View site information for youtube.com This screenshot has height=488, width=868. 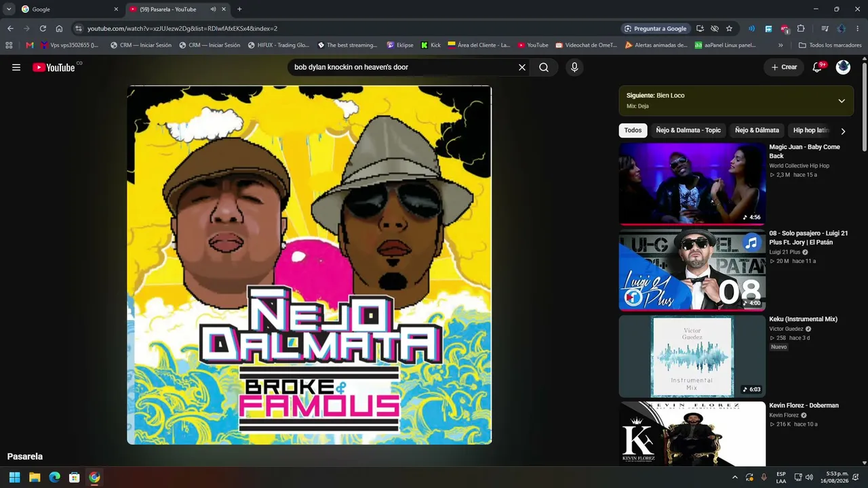(79, 28)
